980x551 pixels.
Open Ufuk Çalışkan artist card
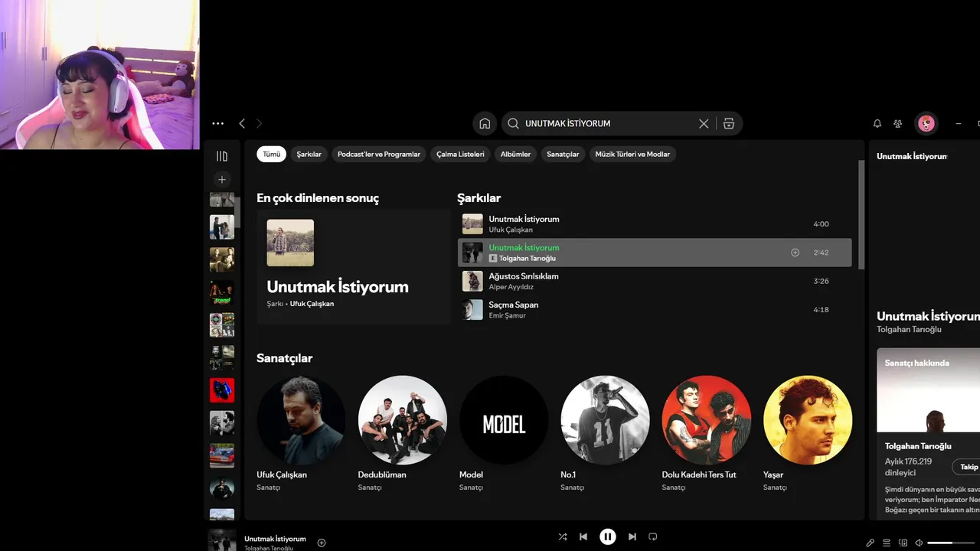click(x=301, y=433)
